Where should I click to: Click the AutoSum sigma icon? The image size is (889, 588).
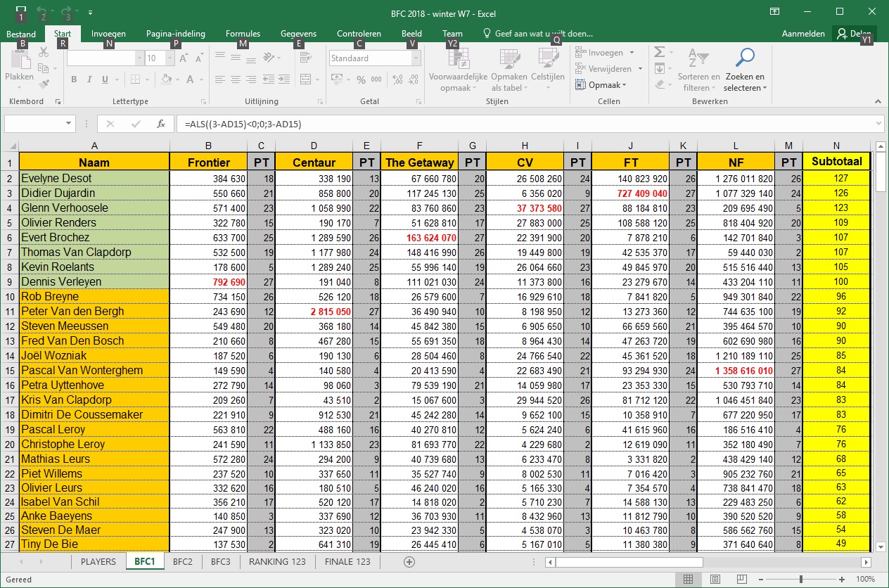pyautogui.click(x=659, y=53)
